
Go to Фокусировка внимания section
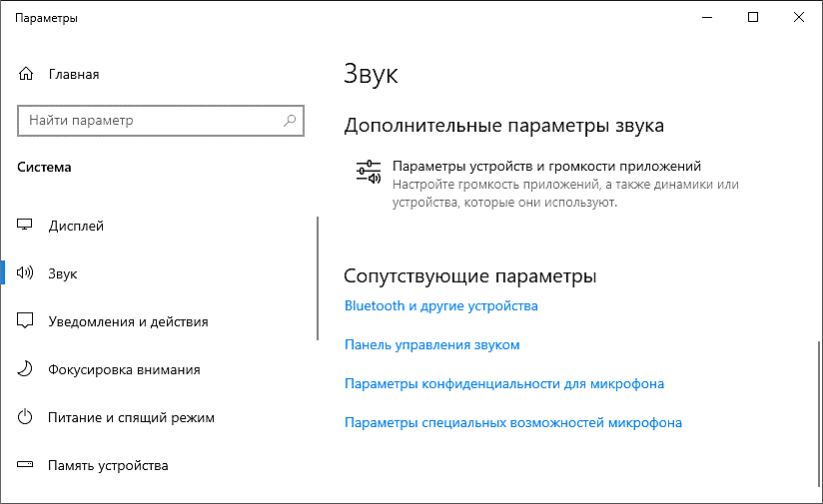(124, 369)
